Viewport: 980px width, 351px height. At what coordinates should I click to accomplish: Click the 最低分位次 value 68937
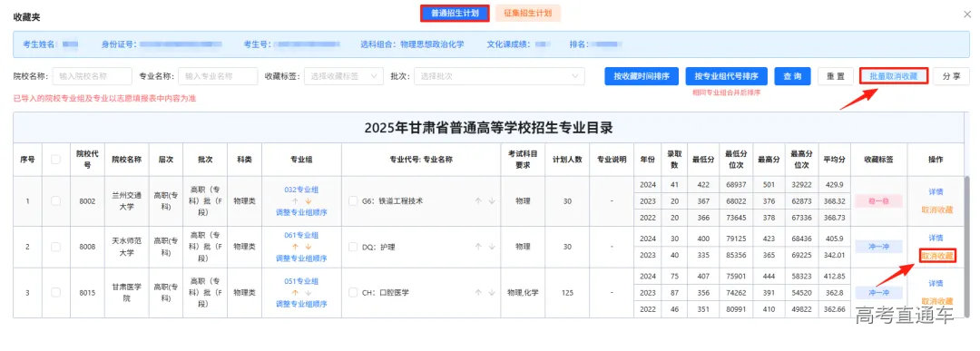pyautogui.click(x=736, y=185)
